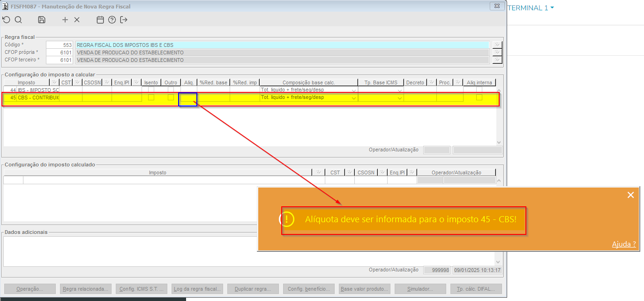The height and width of the screenshot is (301, 644).
Task: Launch the Simulador... button
Action: (420, 289)
